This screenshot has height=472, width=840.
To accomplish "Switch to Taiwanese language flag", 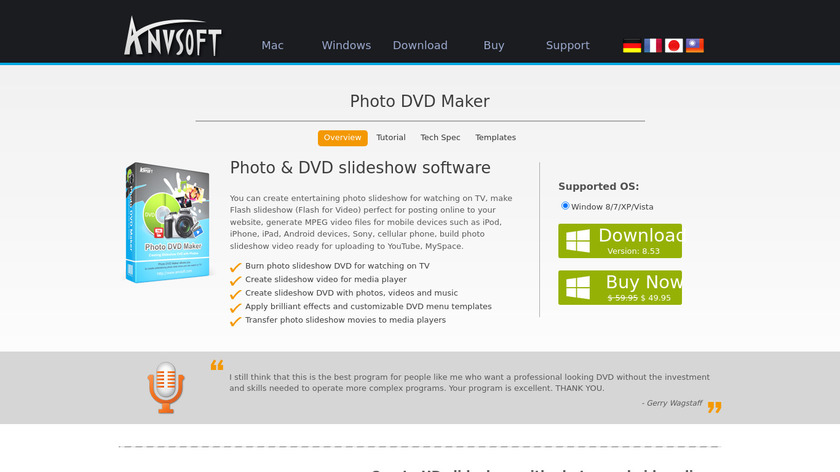I will coord(694,46).
